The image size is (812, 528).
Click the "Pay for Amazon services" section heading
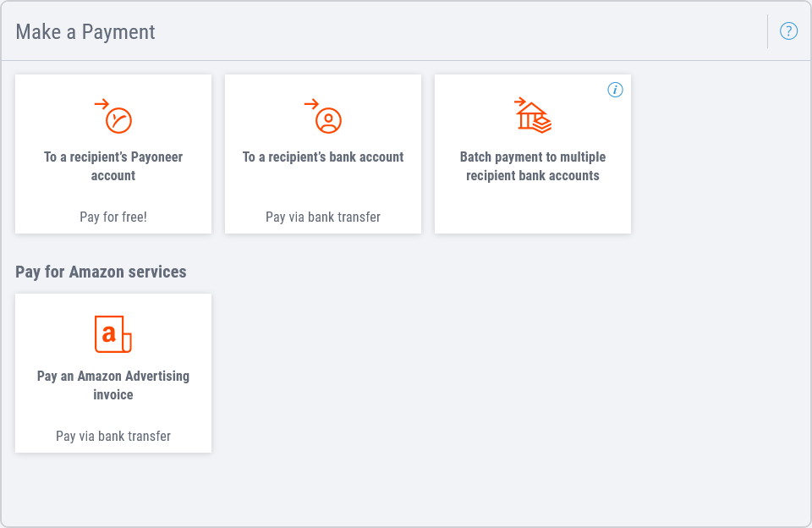point(101,272)
